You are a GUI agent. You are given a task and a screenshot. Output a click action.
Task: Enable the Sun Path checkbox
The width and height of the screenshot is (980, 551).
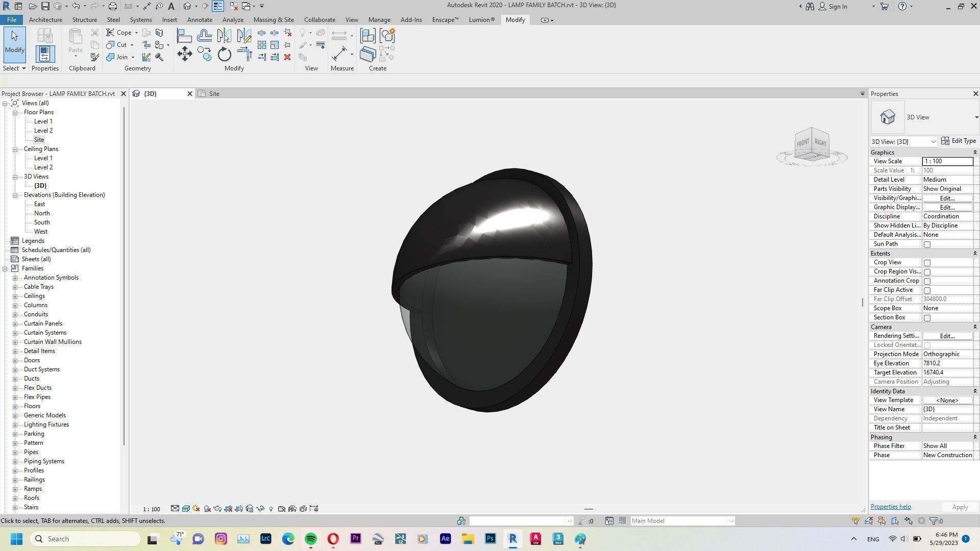(927, 244)
